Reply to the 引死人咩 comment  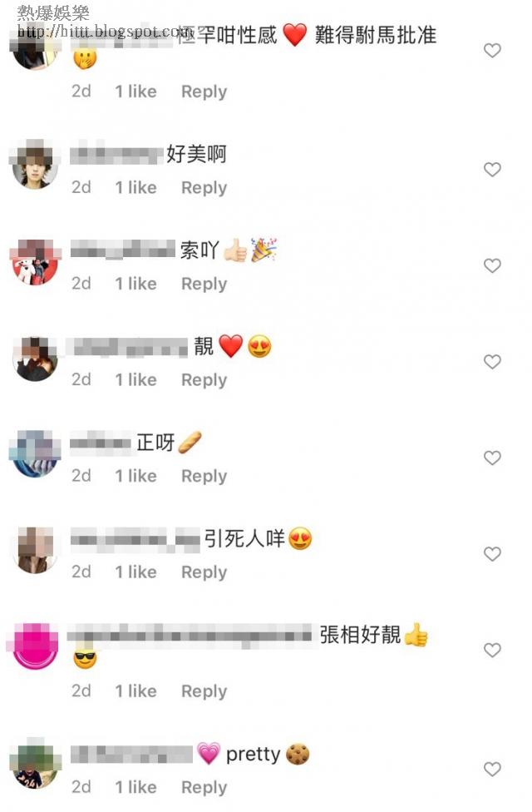pos(204,572)
